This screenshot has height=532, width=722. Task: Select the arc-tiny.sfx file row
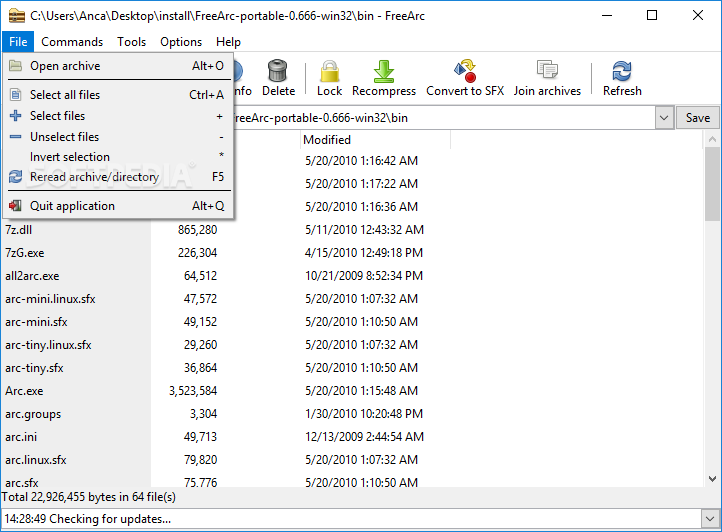pos(352,368)
